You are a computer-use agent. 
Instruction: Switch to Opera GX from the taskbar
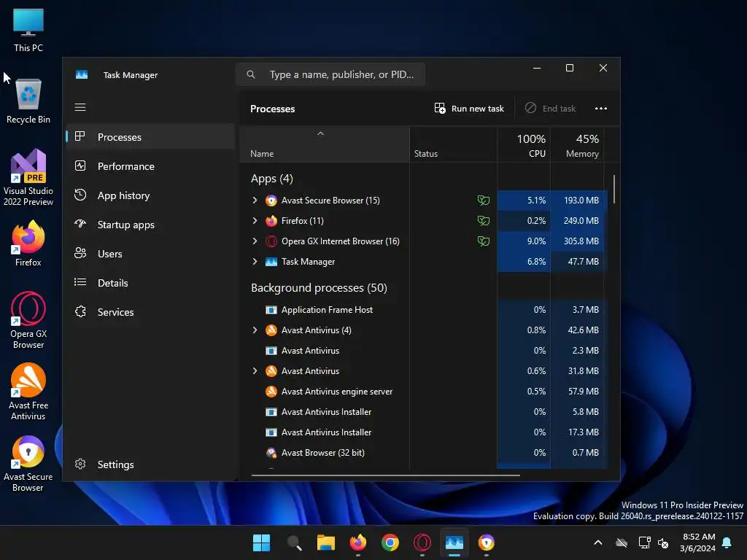(x=422, y=542)
